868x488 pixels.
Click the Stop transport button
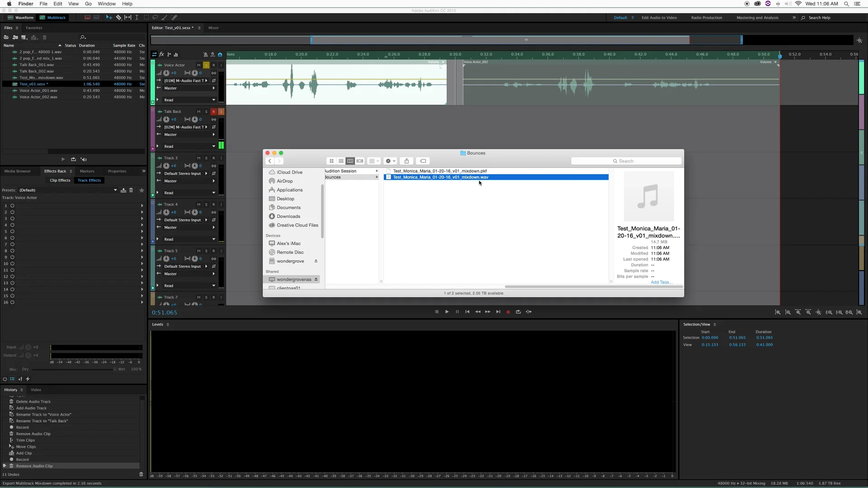(437, 312)
